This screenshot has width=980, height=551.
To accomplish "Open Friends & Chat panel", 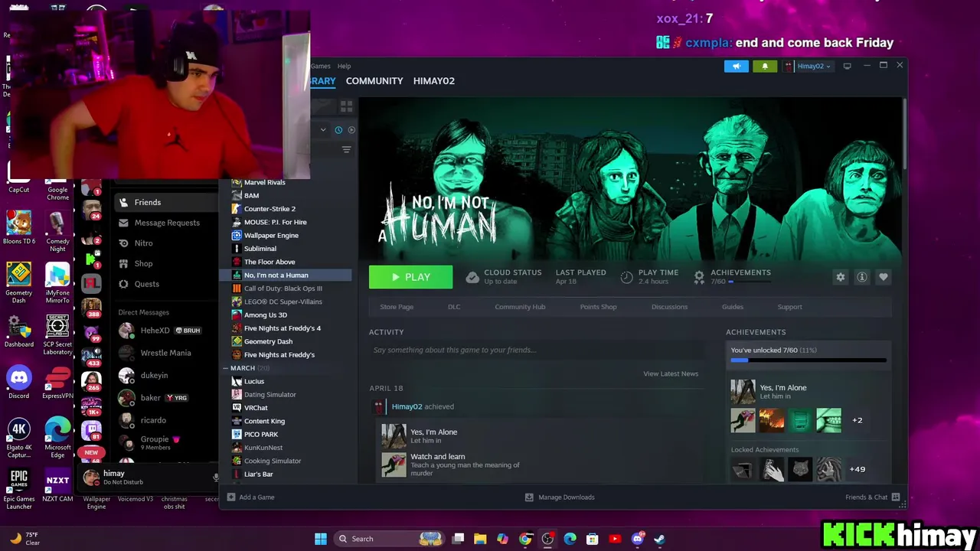I will click(x=873, y=497).
